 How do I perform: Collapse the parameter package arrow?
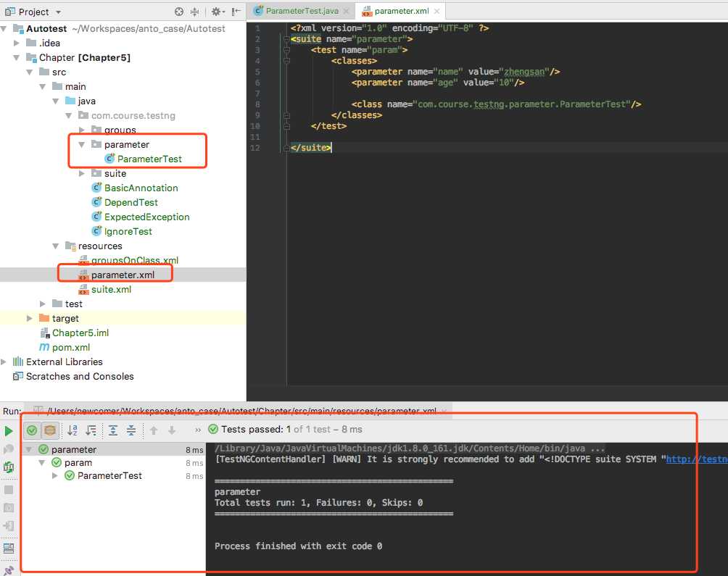tap(82, 145)
